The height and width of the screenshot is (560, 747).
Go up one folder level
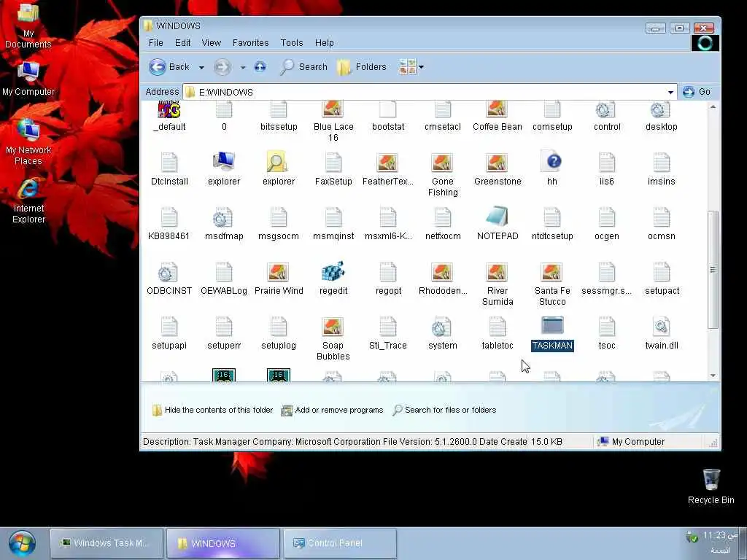(x=260, y=66)
